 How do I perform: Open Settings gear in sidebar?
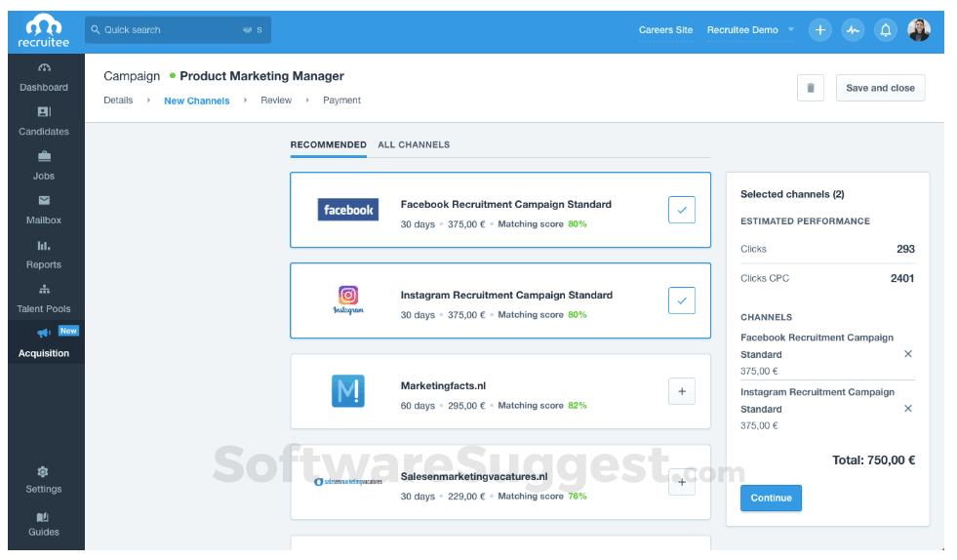click(43, 471)
